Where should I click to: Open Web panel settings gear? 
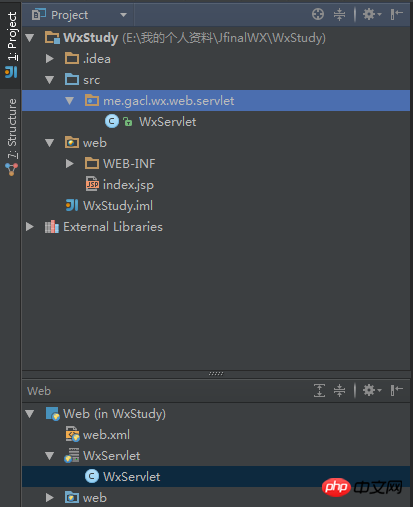(x=371, y=390)
